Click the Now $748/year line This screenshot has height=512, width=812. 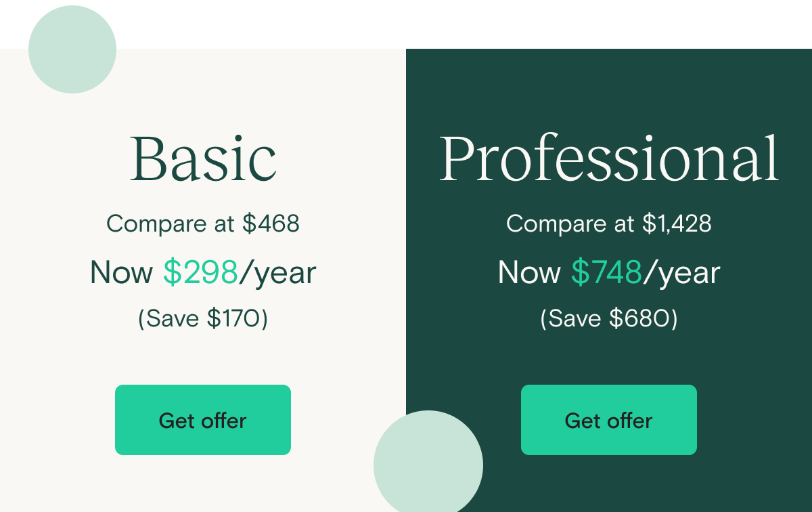pos(608,272)
